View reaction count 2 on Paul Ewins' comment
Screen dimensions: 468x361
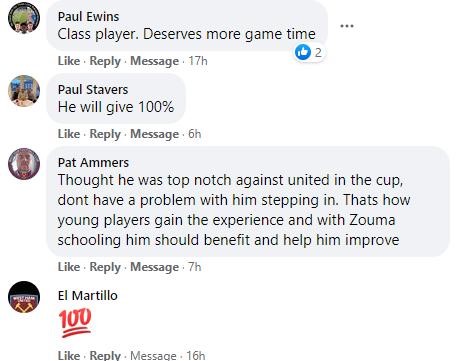click(318, 52)
